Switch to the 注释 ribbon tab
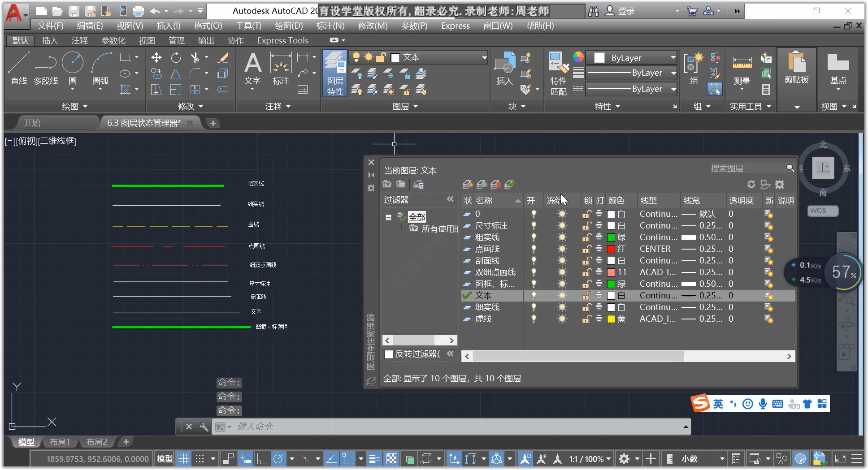Image resolution: width=868 pixels, height=470 pixels. pyautogui.click(x=79, y=40)
